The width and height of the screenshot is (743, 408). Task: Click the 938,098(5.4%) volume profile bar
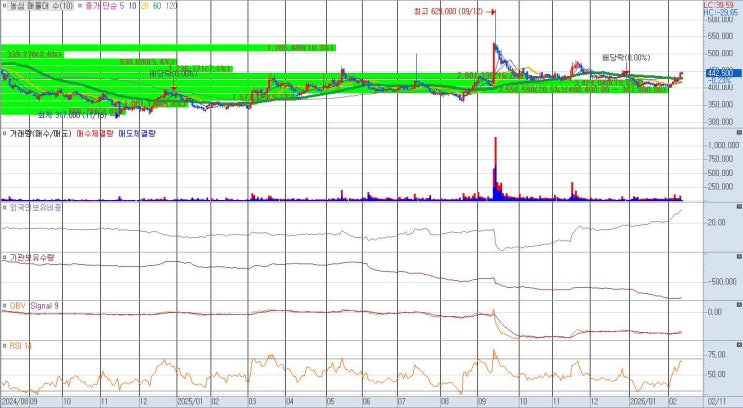[88, 62]
